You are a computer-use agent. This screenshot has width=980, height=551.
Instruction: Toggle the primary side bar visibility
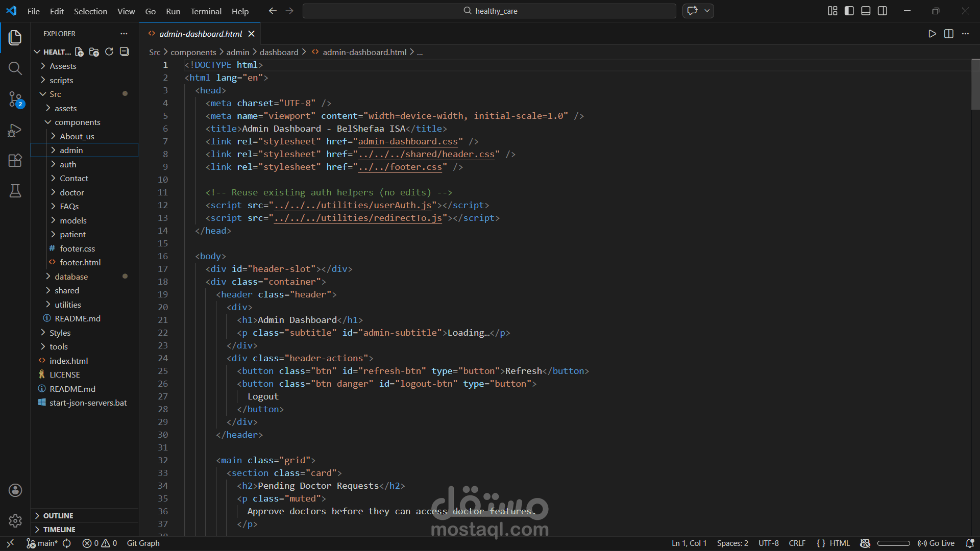point(849,11)
